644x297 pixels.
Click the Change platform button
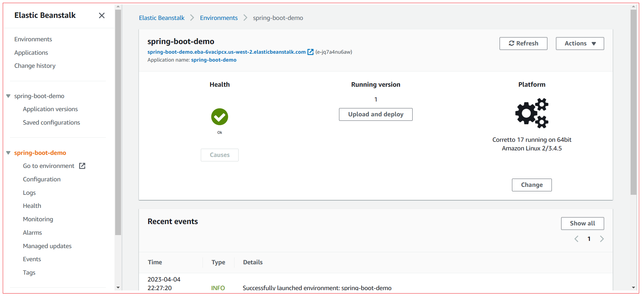click(532, 185)
